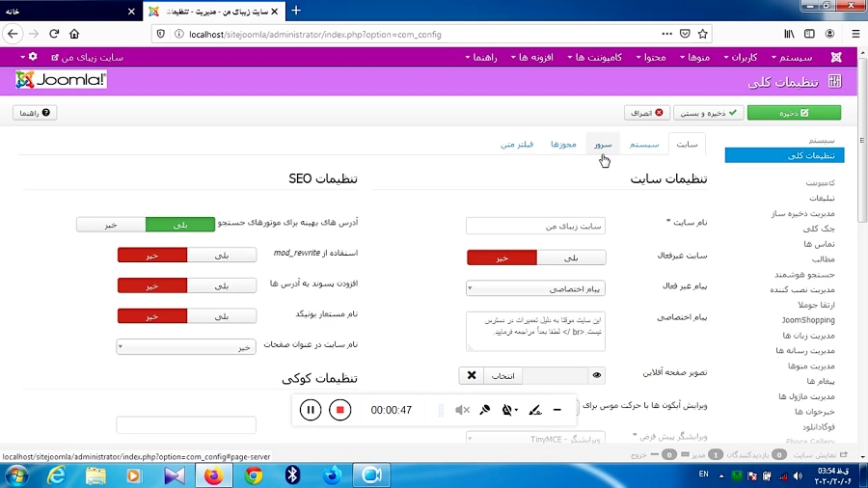868x488 pixels.
Task: Preview offline image via eye icon
Action: pyautogui.click(x=597, y=376)
